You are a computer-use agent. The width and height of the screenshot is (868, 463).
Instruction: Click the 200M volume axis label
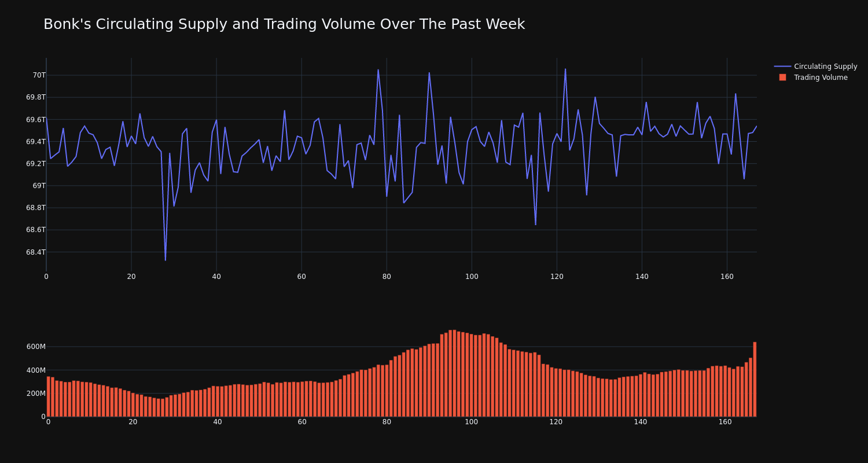36,394
